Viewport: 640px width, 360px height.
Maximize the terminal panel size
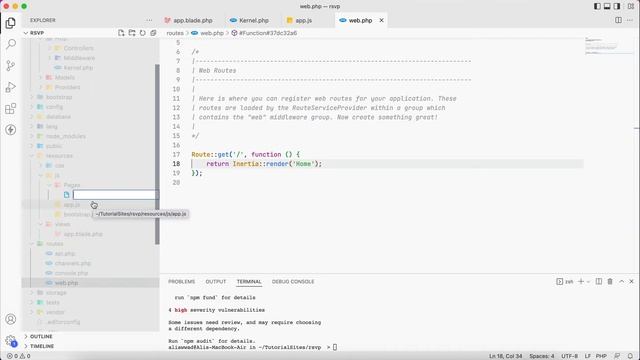[x=621, y=281]
